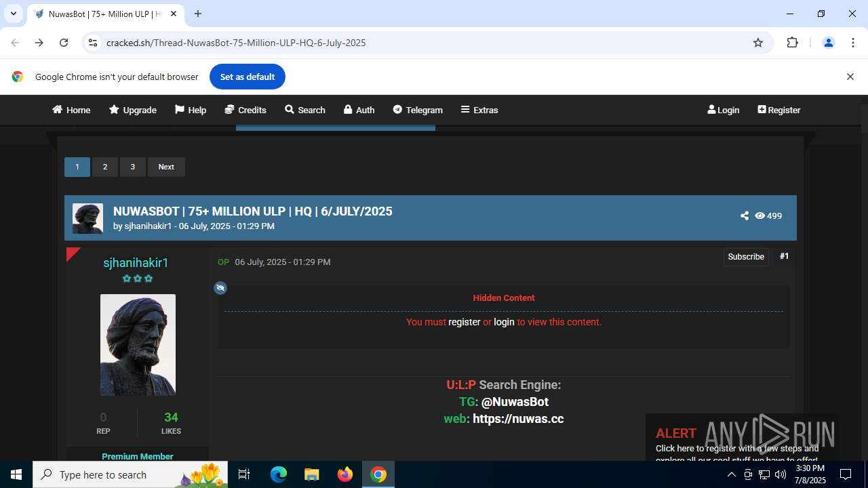
Task: Open the volume control in system tray
Action: point(781,474)
